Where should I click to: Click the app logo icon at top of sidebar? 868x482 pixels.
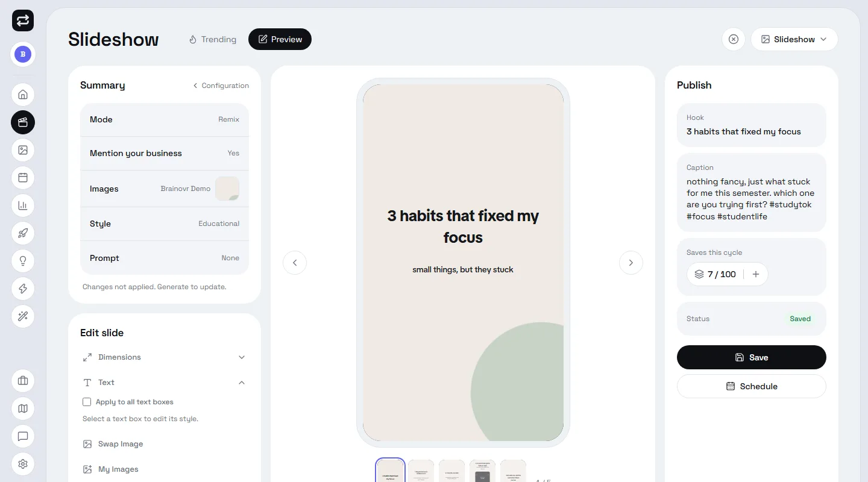pyautogui.click(x=23, y=20)
